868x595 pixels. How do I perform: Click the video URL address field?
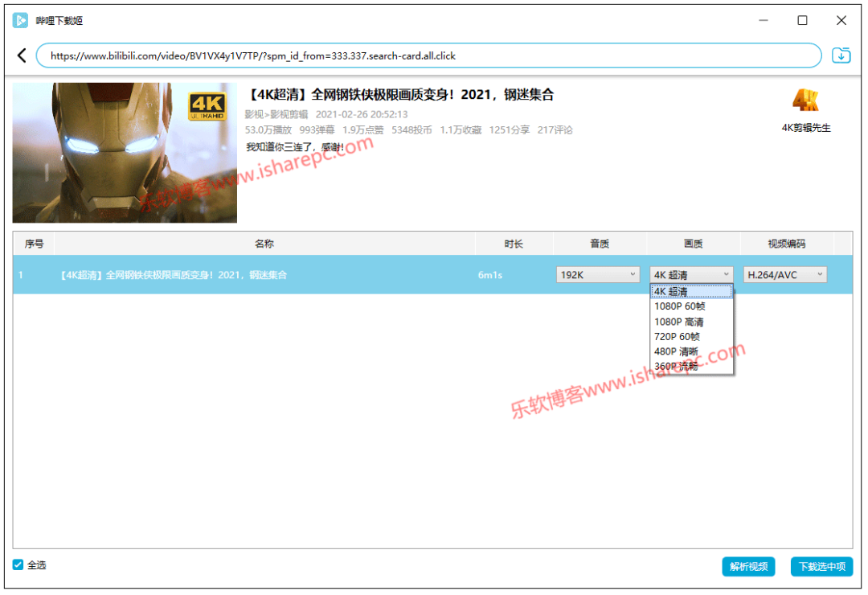tap(428, 55)
